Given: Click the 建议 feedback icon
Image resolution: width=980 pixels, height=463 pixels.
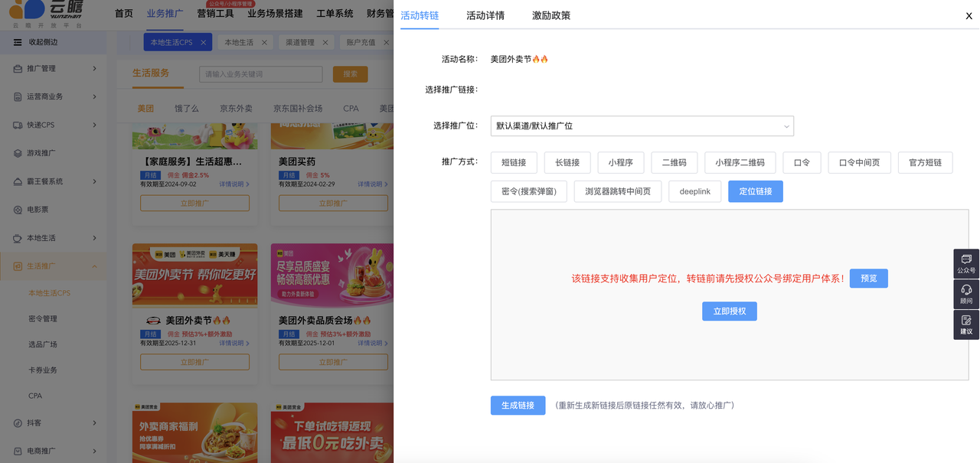Looking at the screenshot, I should coord(966,324).
